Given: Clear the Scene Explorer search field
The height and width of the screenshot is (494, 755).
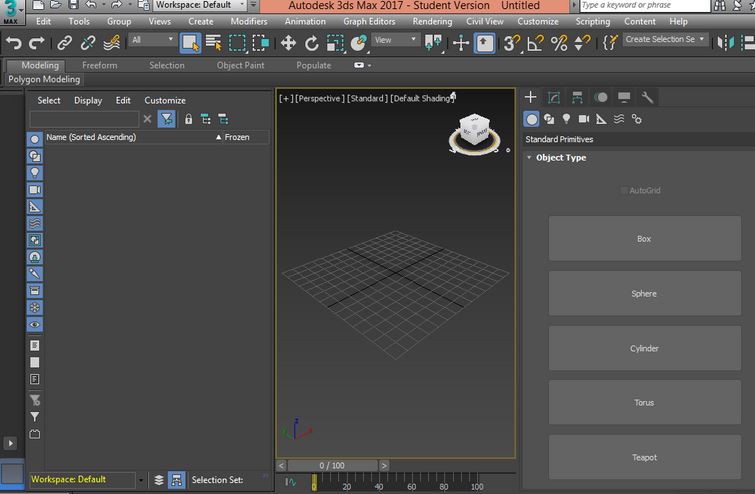Looking at the screenshot, I should 147,119.
